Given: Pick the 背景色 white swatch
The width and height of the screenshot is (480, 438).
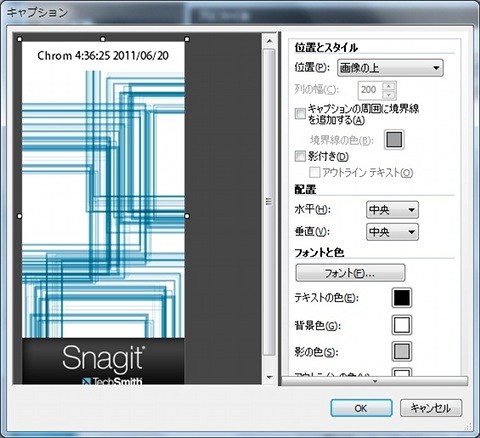Looking at the screenshot, I should tap(402, 325).
